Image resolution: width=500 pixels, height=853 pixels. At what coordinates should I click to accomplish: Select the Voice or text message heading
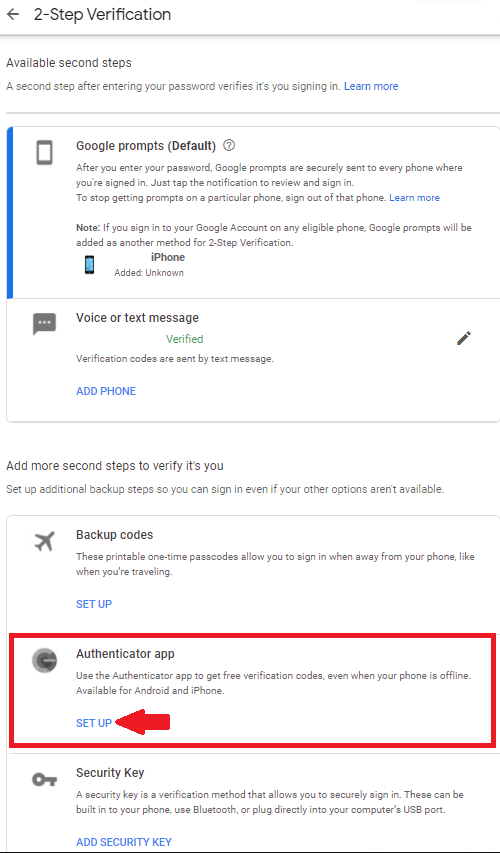[138, 318]
